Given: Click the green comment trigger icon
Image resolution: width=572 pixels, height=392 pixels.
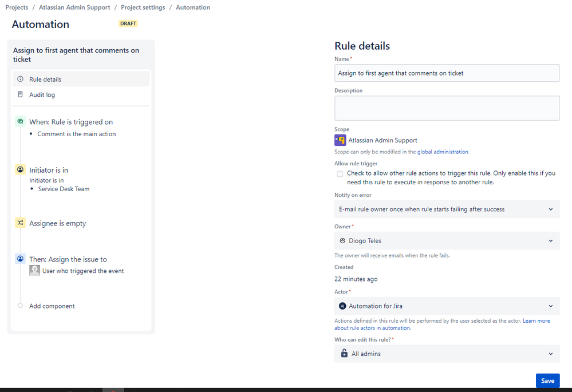Looking at the screenshot, I should tap(20, 121).
